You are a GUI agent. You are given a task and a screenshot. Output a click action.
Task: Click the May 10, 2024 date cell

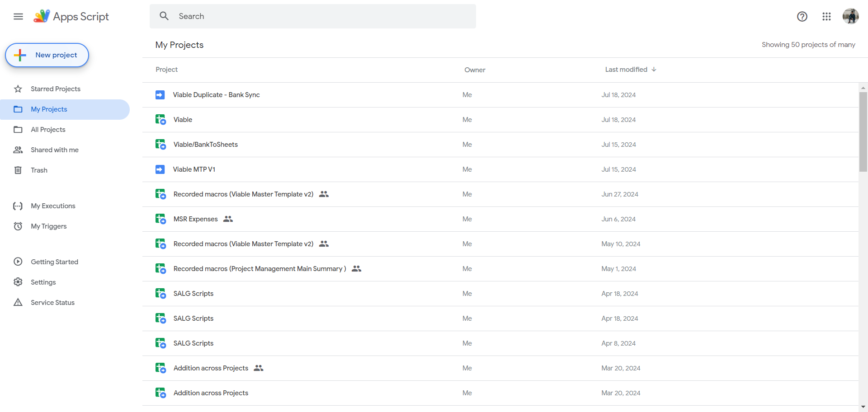(621, 244)
